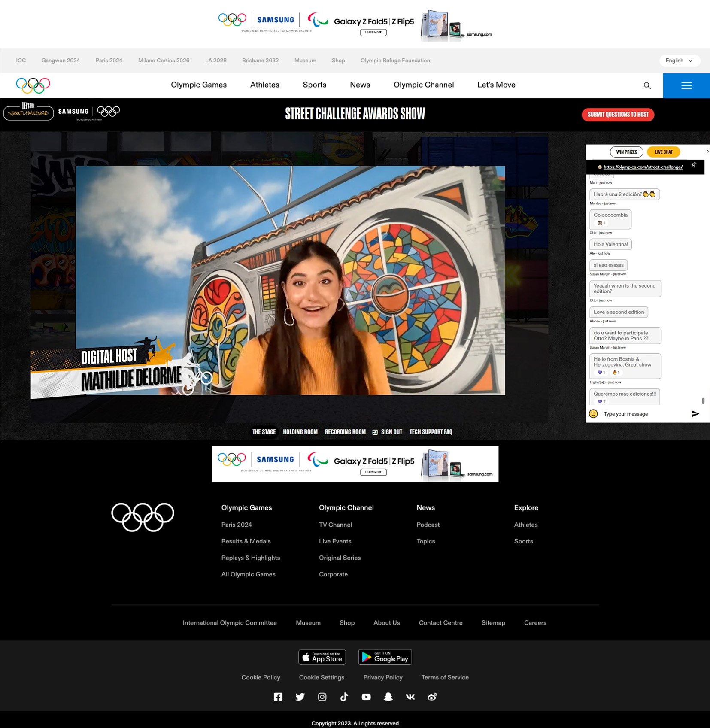Click the chat scrollbar thumb
Image resolution: width=710 pixels, height=728 pixels.
pyautogui.click(x=703, y=401)
